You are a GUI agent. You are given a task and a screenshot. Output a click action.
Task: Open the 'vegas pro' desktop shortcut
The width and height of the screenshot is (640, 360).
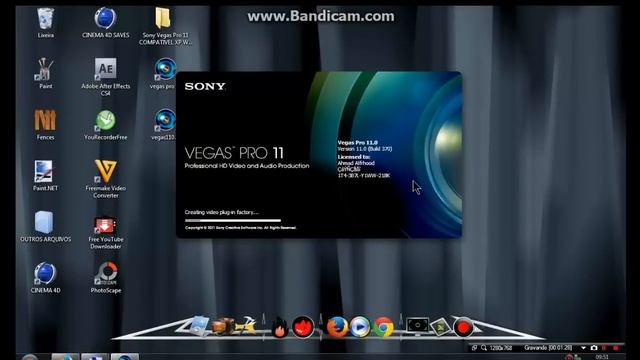164,73
